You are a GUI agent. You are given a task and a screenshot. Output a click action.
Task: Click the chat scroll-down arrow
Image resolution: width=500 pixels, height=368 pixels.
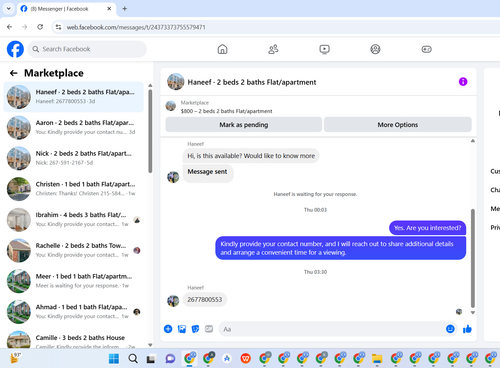pos(473,313)
